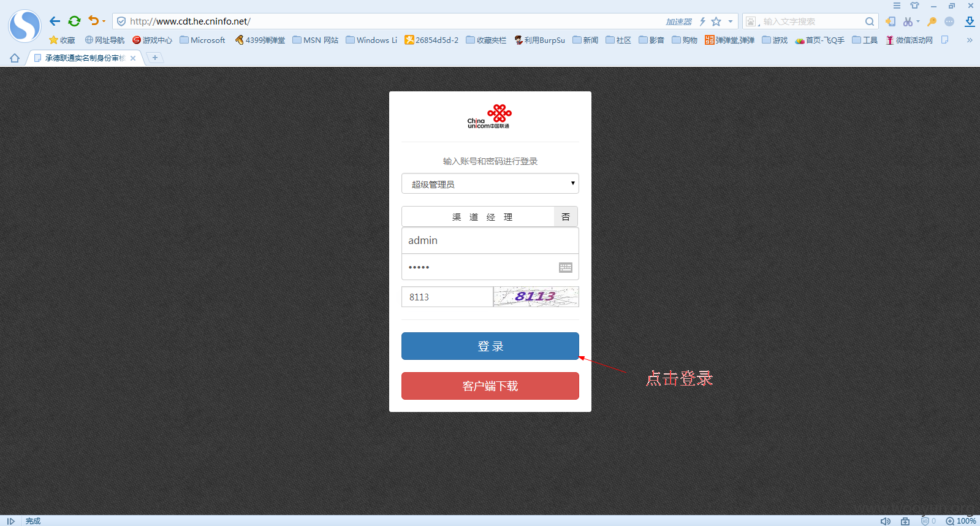Open the 游戏中心 bookmark

coord(152,40)
